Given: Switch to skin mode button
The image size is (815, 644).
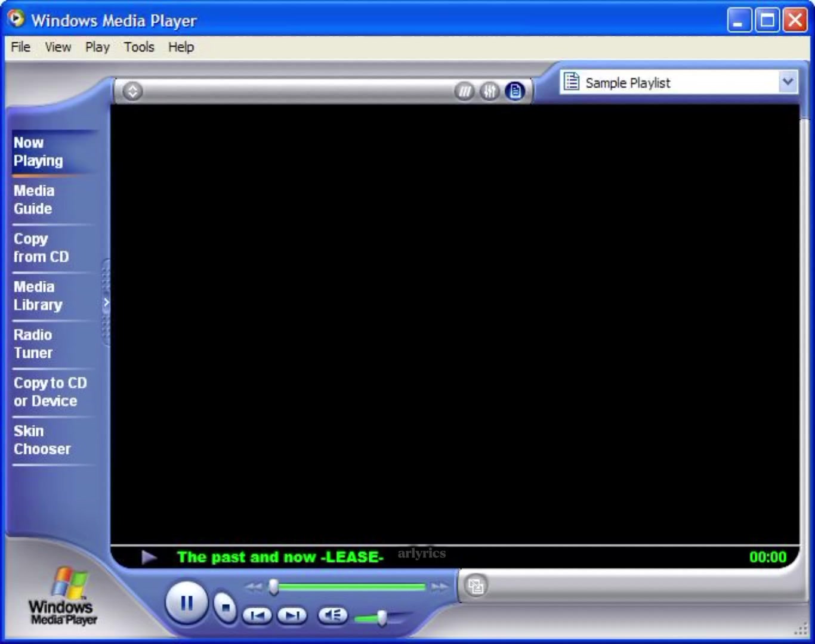Looking at the screenshot, I should tap(476, 586).
